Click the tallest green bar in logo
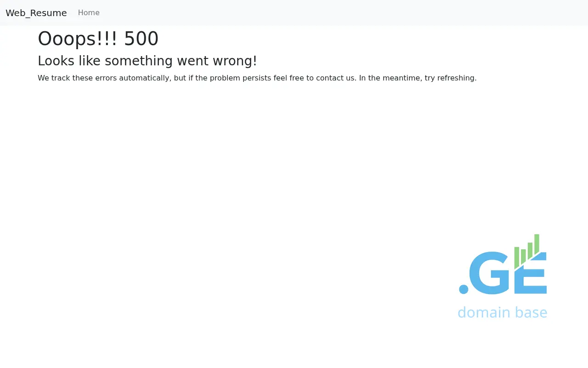Screen dimensions: 588x368 click(537, 244)
